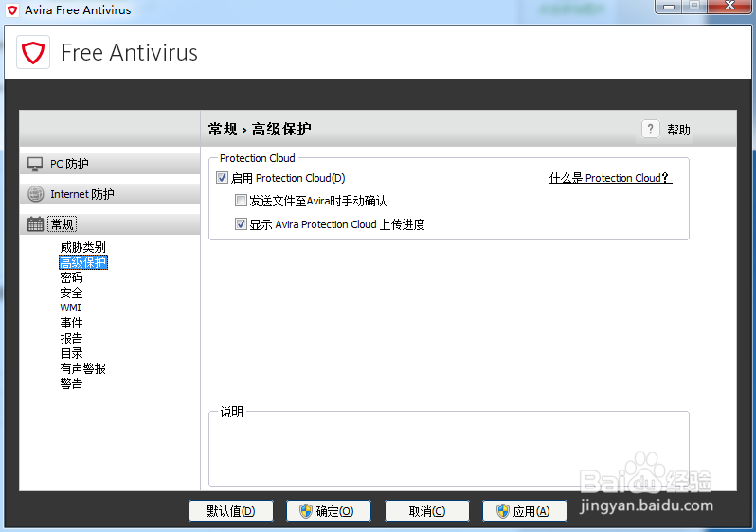
Task: Click 确定(O) button
Action: [x=329, y=511]
